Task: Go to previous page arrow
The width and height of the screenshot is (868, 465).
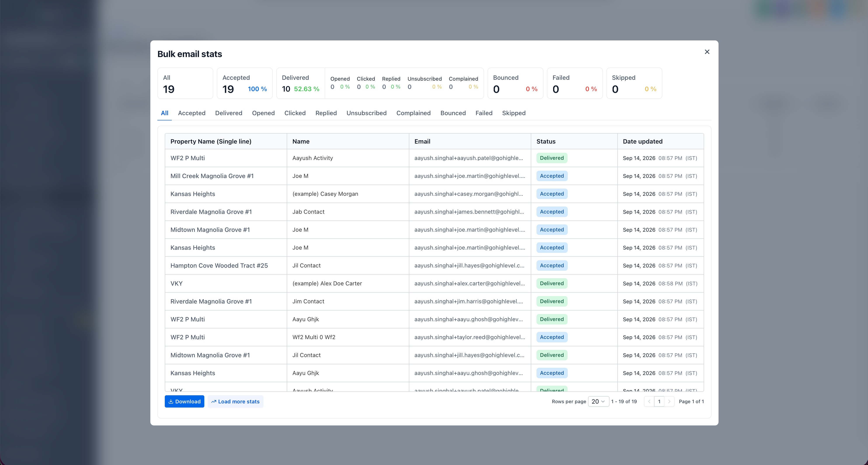Action: pos(649,401)
